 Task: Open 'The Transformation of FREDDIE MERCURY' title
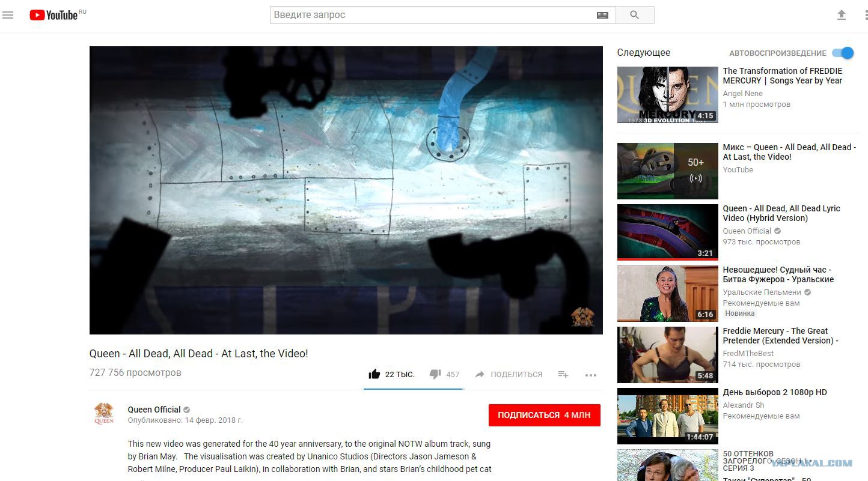pos(783,76)
